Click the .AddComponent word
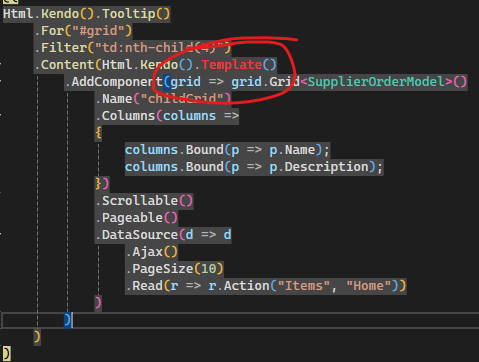Viewport: 479px width, 362px height. (114, 82)
